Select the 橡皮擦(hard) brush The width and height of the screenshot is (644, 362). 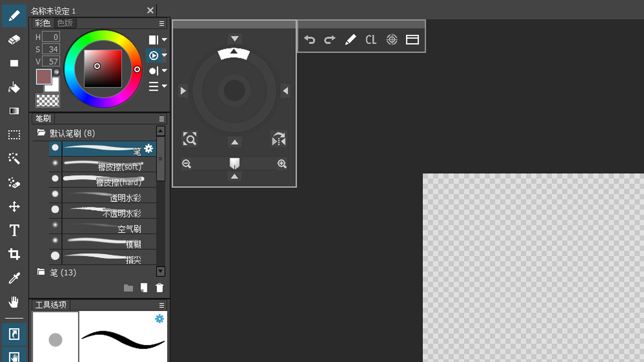click(x=103, y=179)
